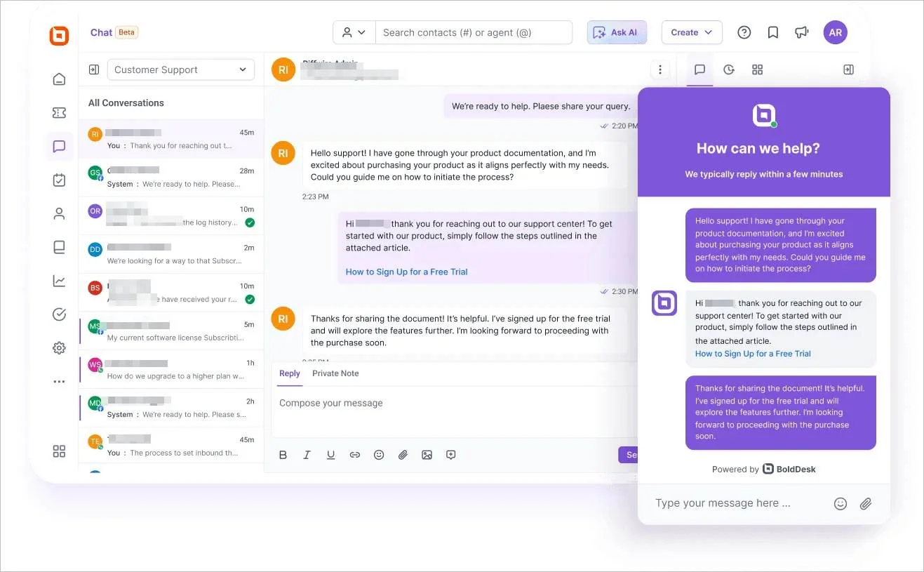Viewport: 924px width, 572px height.
Task: Attach a file using the paperclip icon
Action: [x=403, y=454]
